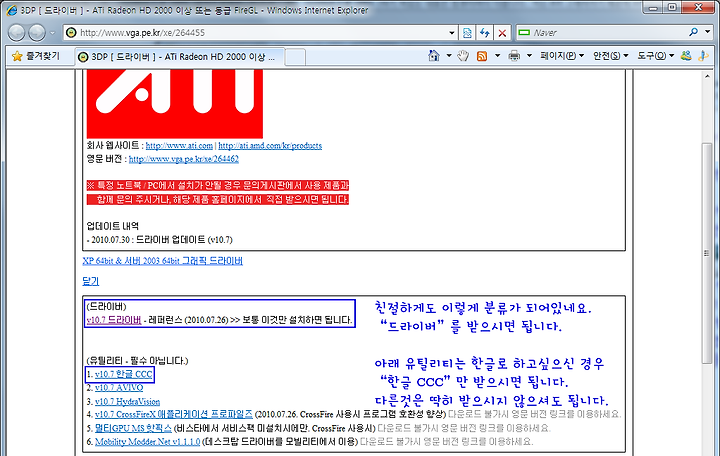The height and width of the screenshot is (456, 720).
Task: Click the Internet Explorer title bar icon
Action: tap(12, 10)
